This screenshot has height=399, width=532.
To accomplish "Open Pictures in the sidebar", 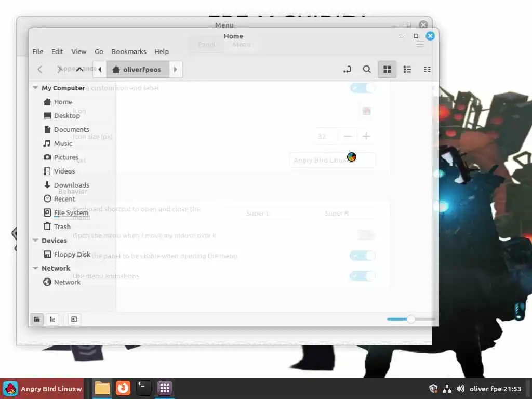I will 61,157.
